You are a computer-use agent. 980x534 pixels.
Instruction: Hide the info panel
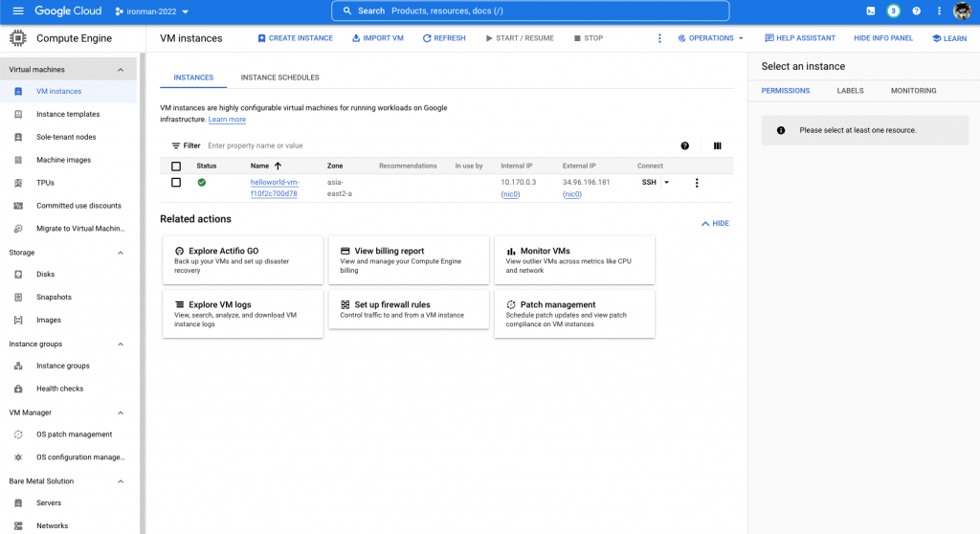point(883,38)
